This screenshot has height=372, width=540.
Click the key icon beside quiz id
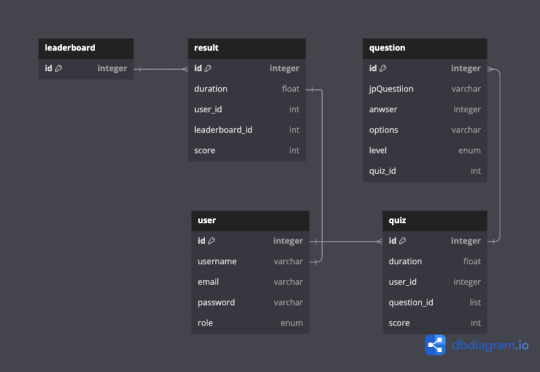point(402,241)
